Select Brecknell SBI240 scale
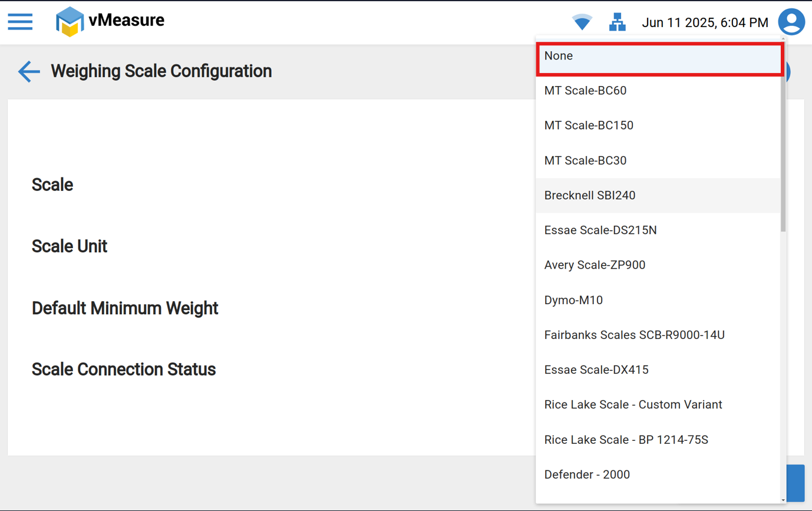The image size is (812, 511). [658, 195]
